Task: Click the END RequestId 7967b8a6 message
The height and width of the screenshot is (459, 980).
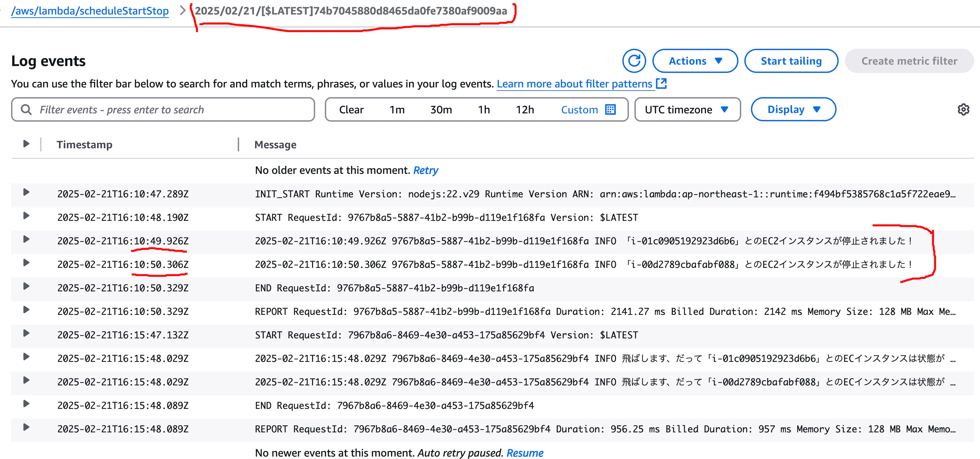Action: pos(395,405)
